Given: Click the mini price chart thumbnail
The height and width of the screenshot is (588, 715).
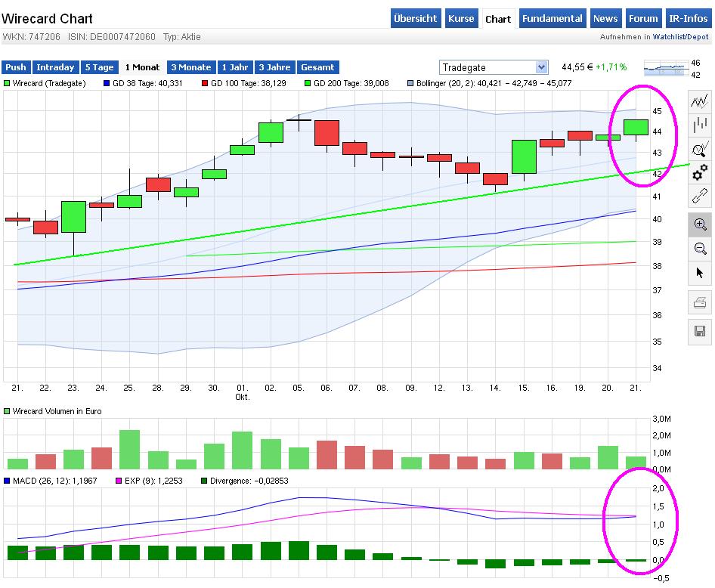Looking at the screenshot, I should [666, 68].
